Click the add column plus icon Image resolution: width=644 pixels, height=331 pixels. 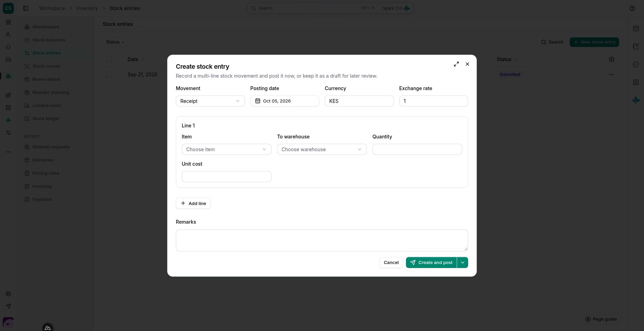coord(612,59)
